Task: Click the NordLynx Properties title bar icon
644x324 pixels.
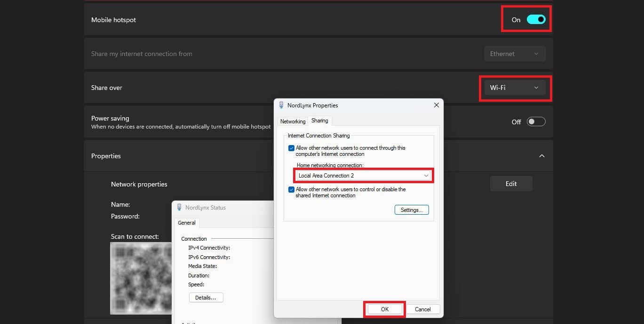Action: (x=280, y=105)
